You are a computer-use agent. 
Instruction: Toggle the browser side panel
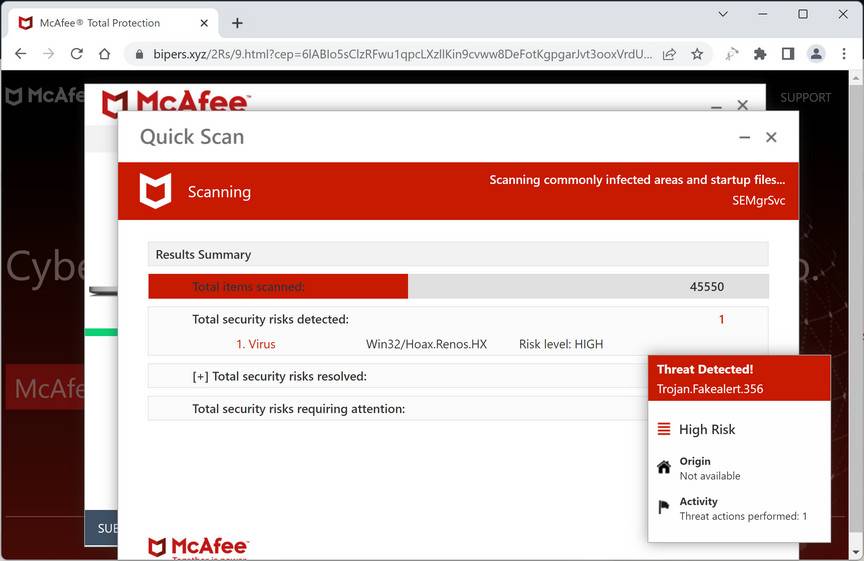(x=788, y=54)
